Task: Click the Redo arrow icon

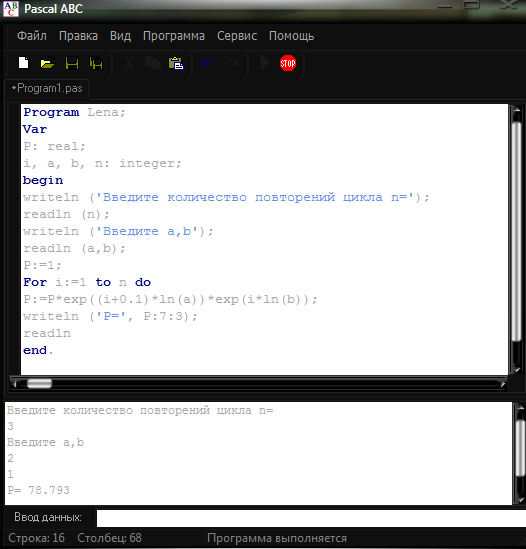Action: tap(232, 63)
